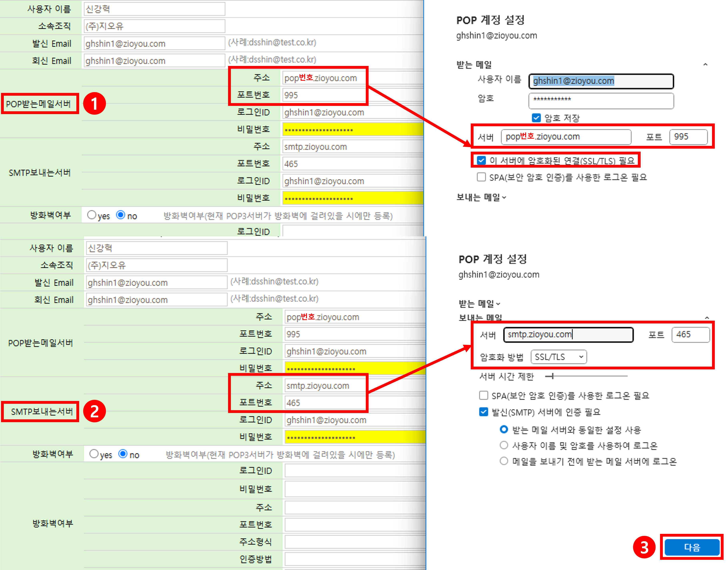Click firewall 포트번호 empty field in bottom form
This screenshot has width=728, height=570.
[x=355, y=525]
